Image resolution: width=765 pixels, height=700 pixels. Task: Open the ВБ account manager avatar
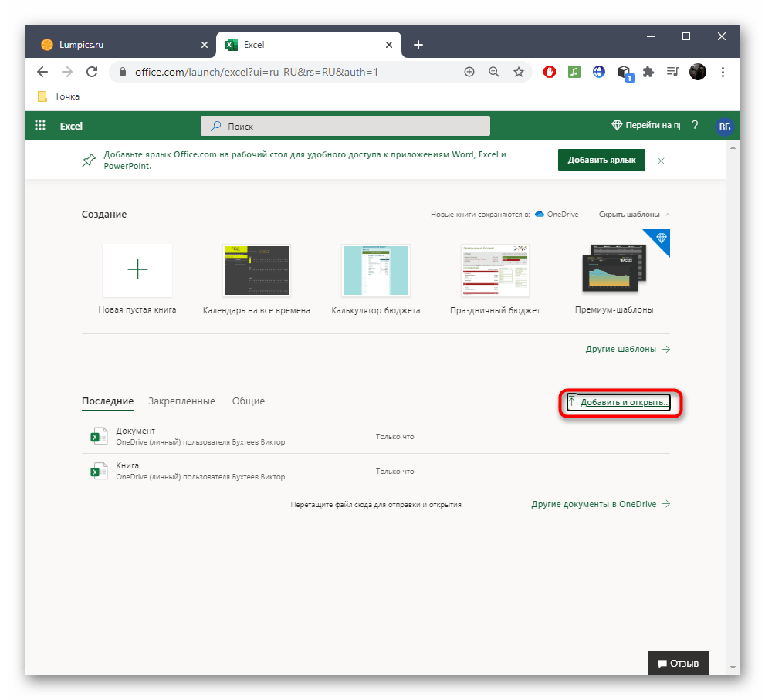point(725,127)
